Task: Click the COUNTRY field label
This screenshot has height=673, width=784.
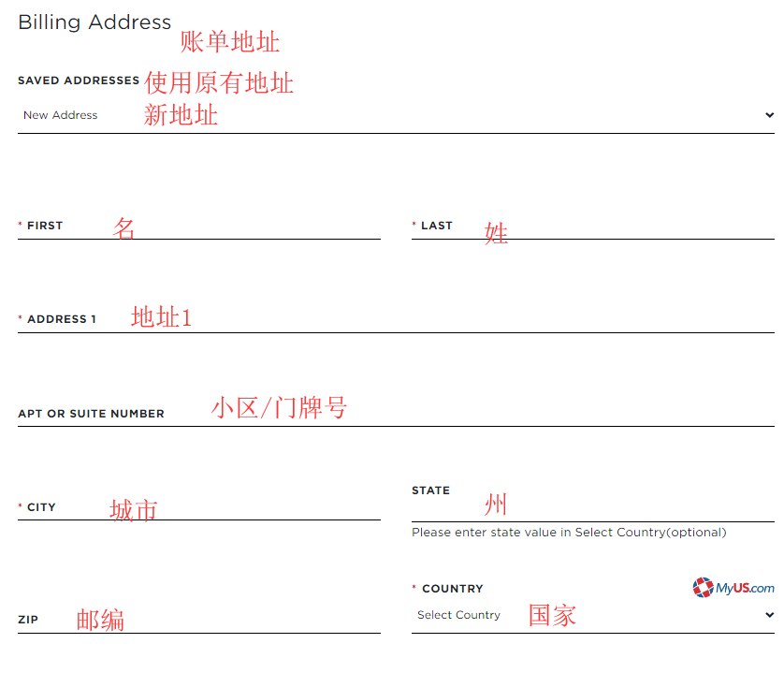Action: (x=452, y=589)
